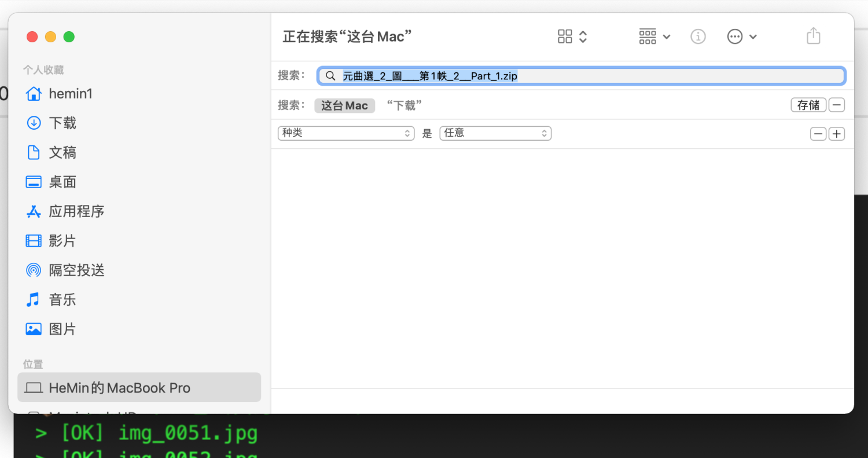Click into the search text field

point(582,76)
